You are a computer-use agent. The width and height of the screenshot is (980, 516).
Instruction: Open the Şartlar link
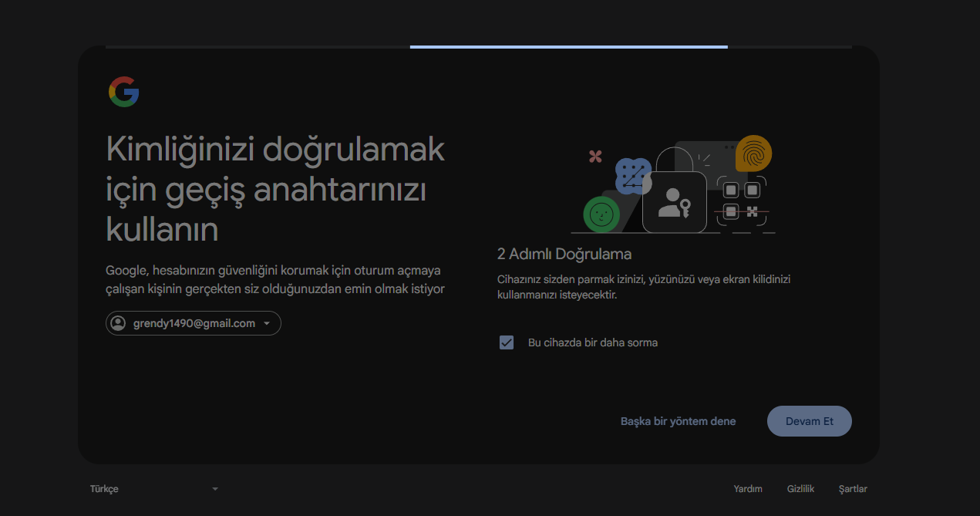pos(853,489)
